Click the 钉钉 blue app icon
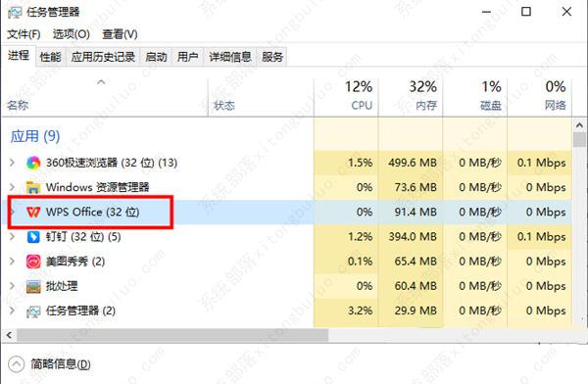588x384 pixels. tap(33, 237)
